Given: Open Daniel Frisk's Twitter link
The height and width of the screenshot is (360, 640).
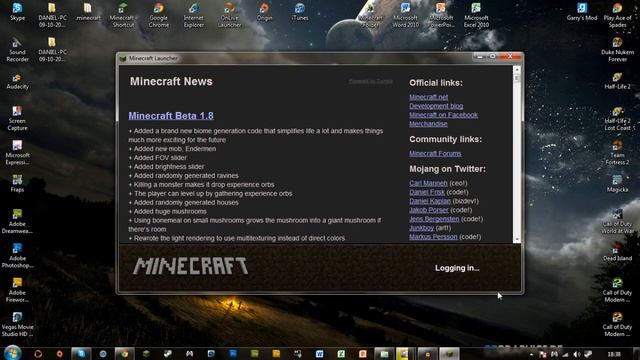Looking at the screenshot, I should [427, 192].
